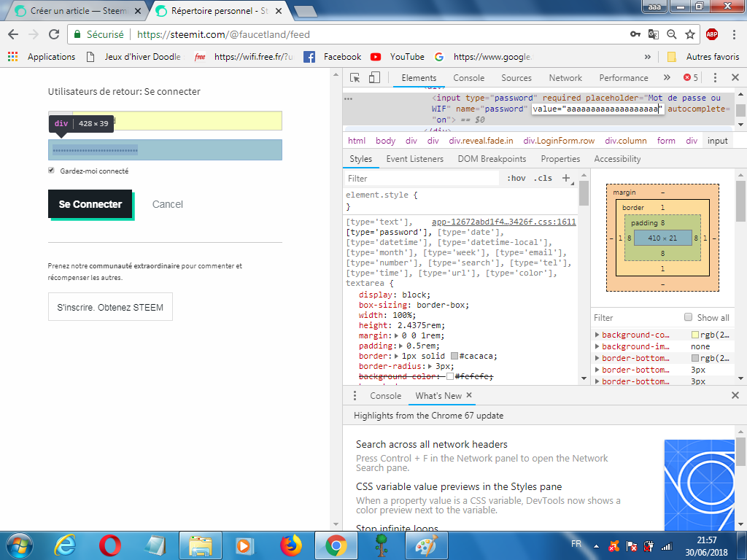Uncheck Gardez-moi connecté
The height and width of the screenshot is (560, 747).
click(51, 171)
